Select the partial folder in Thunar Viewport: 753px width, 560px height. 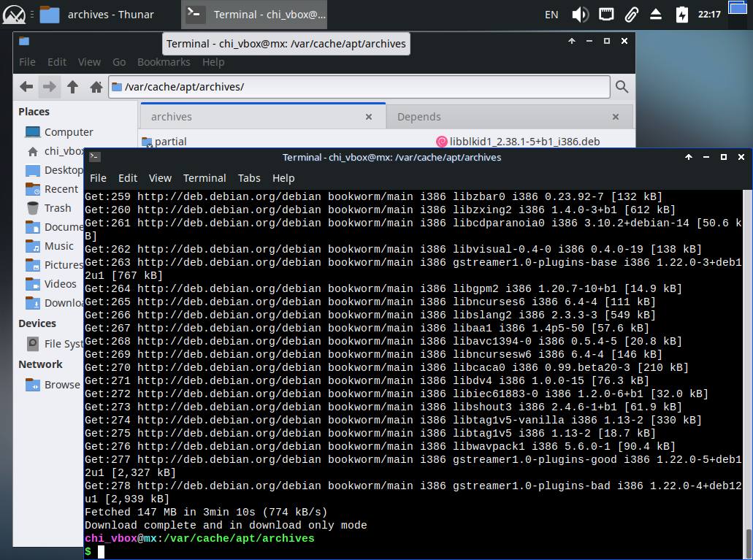click(164, 142)
